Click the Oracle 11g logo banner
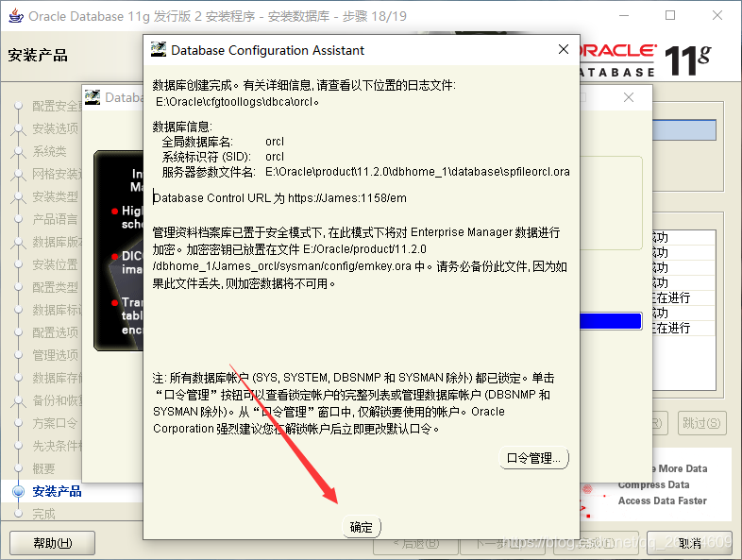 click(x=646, y=60)
